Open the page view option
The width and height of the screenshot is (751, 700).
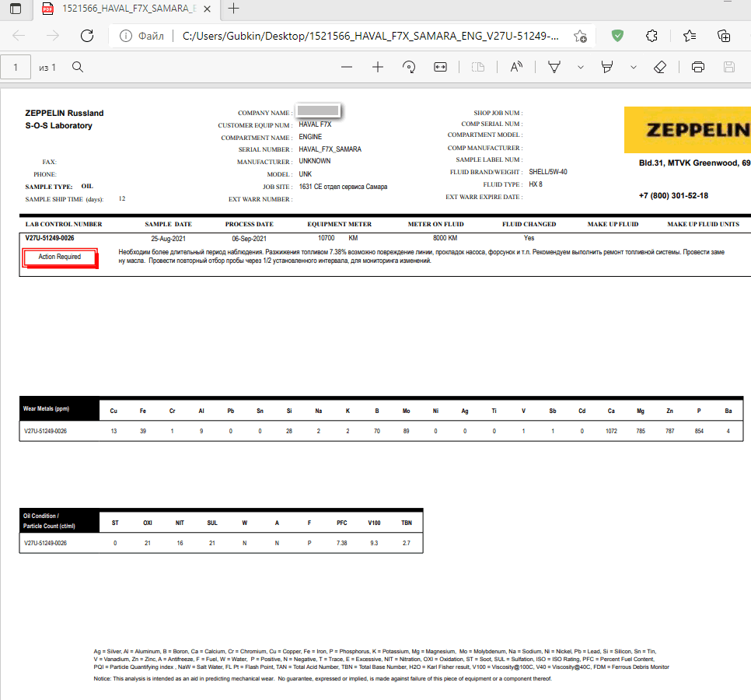478,67
